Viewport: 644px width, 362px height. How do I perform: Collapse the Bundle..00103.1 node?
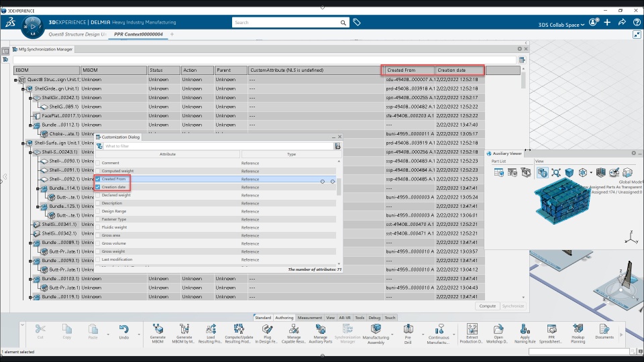(30, 279)
